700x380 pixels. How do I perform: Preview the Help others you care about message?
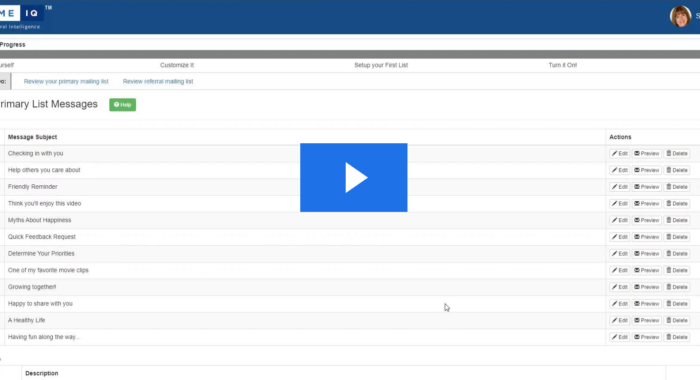coord(646,170)
